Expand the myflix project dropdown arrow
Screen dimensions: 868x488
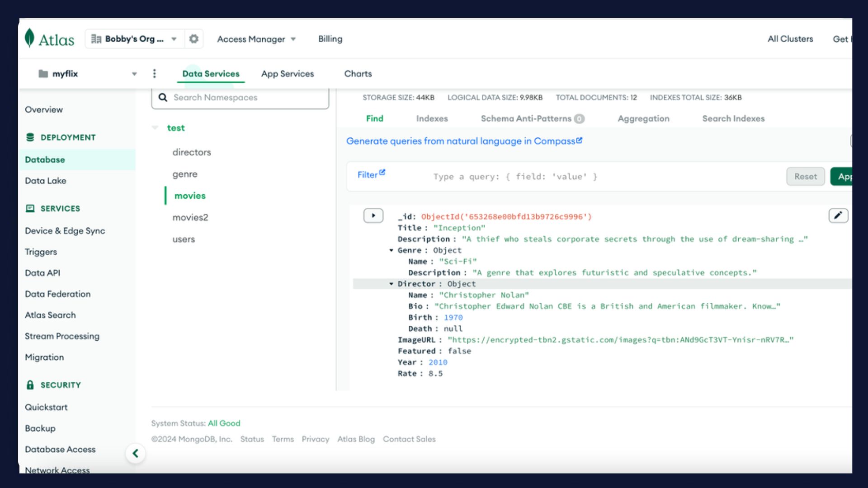(134, 74)
